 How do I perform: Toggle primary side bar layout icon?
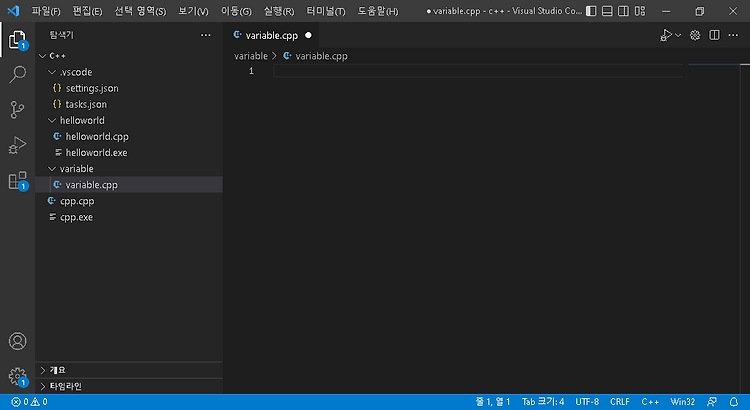pos(591,11)
